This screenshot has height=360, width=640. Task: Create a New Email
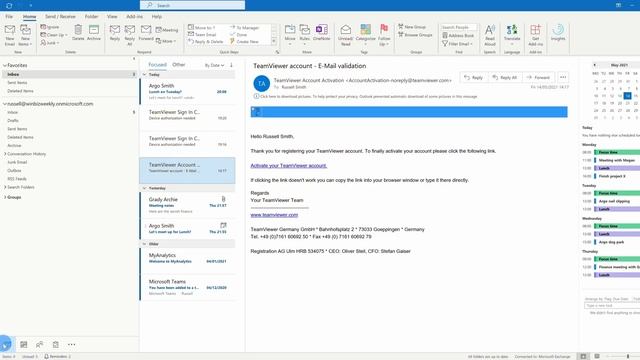pyautogui.click(x=10, y=36)
